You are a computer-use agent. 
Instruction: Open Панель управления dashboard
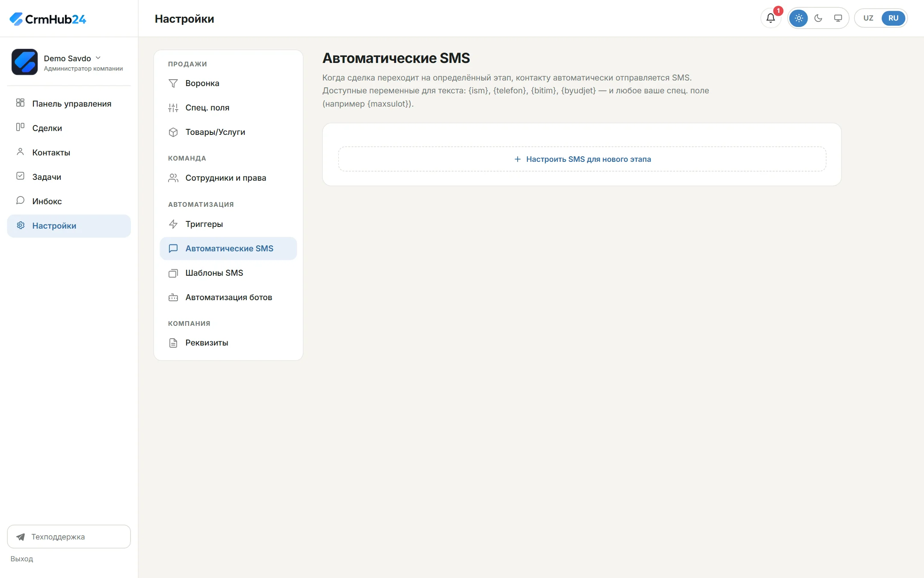(69, 104)
